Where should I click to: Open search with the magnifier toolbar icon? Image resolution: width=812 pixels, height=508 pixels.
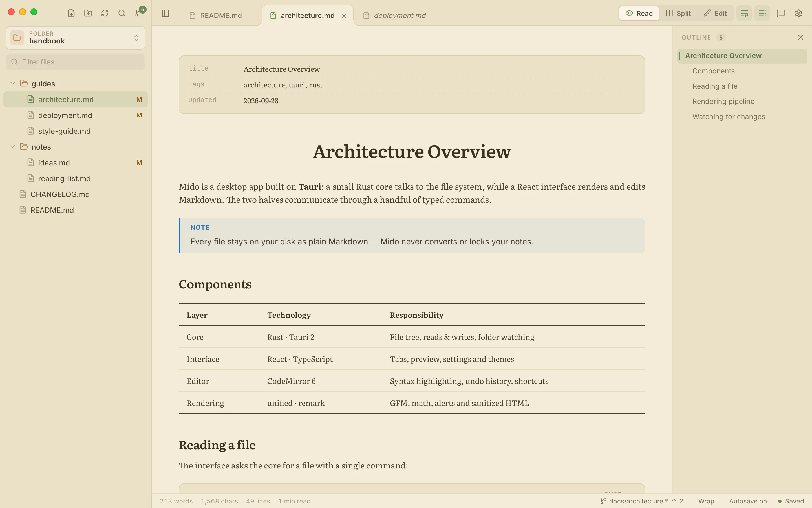tap(122, 13)
